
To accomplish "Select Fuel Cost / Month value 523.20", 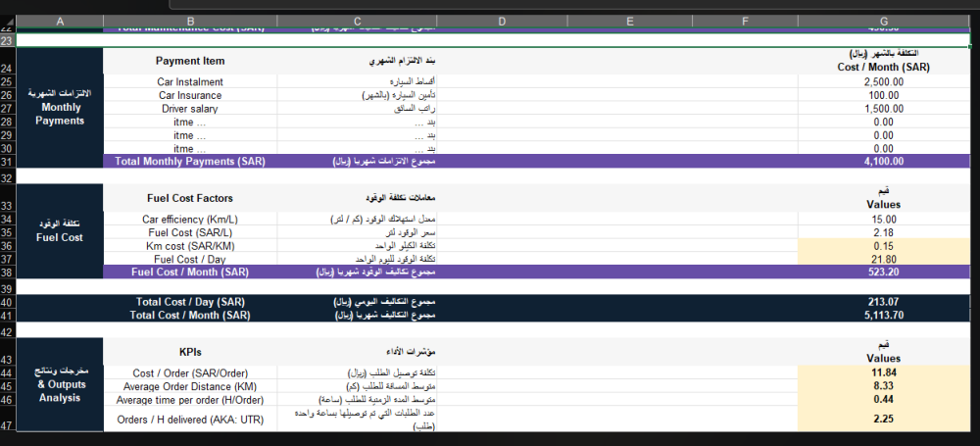I will [883, 273].
